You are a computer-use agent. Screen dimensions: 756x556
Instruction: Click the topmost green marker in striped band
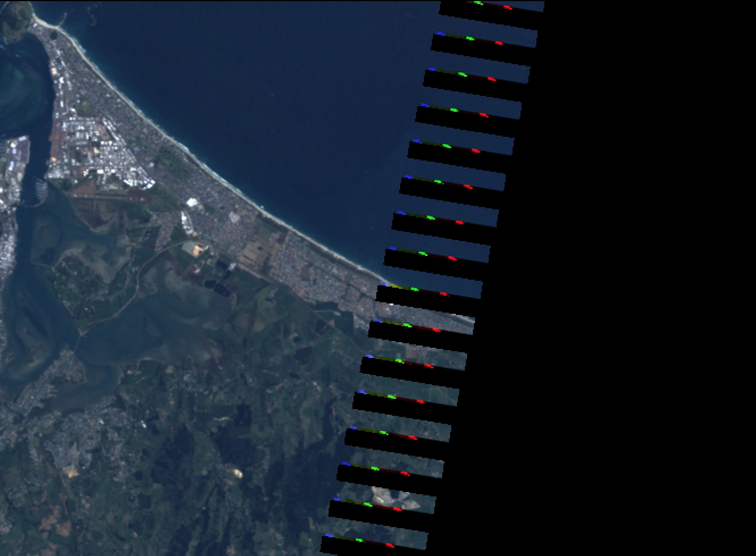click(478, 3)
